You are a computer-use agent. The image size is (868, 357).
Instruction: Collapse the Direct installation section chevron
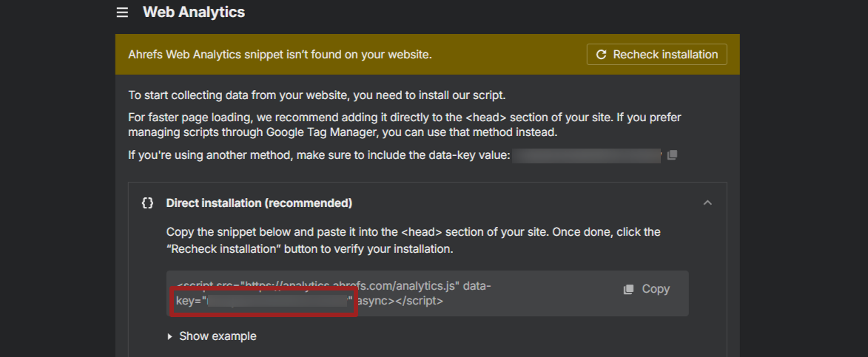[x=707, y=203]
